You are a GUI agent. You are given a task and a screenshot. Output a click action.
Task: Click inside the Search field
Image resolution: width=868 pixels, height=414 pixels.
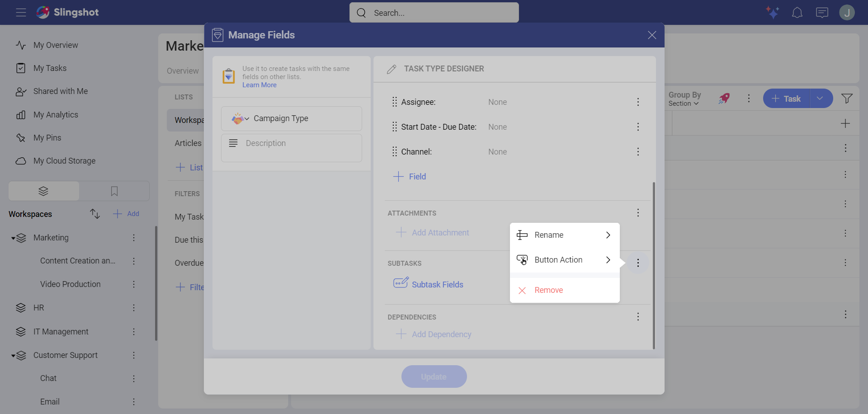434,13
